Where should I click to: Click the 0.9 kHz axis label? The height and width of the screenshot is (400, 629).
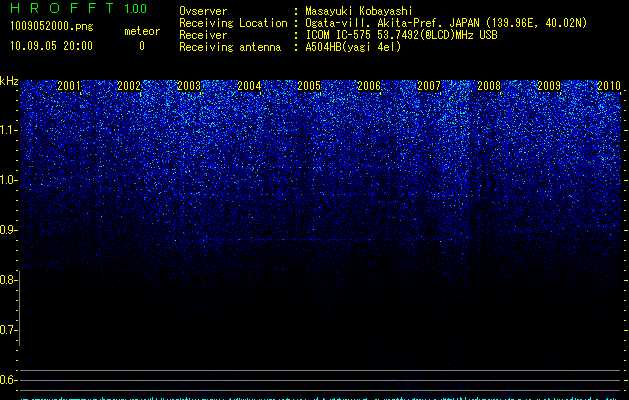pyautogui.click(x=8, y=230)
